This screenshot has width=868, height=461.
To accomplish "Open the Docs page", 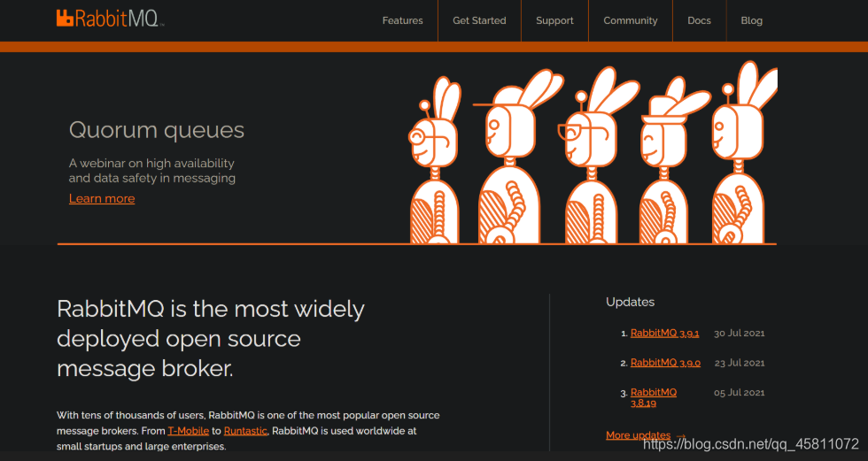I will pyautogui.click(x=699, y=20).
